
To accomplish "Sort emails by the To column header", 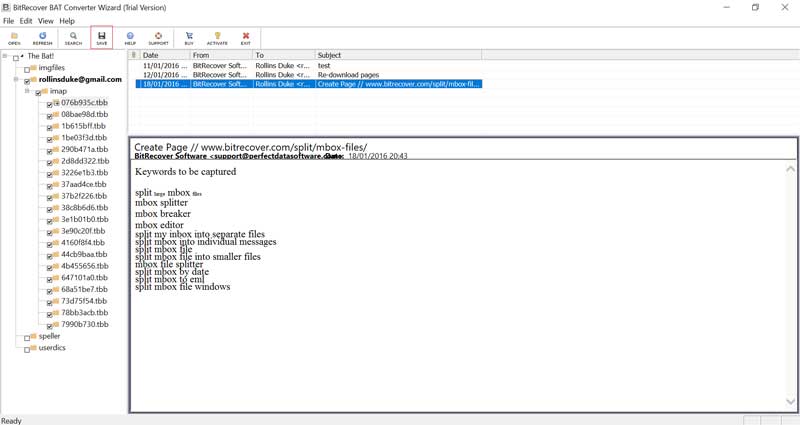I will pyautogui.click(x=284, y=55).
